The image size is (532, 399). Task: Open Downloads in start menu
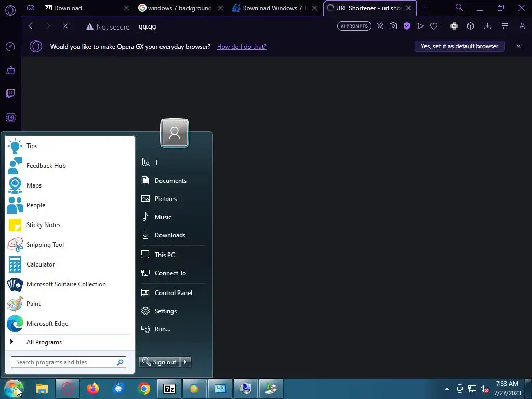(x=174, y=235)
